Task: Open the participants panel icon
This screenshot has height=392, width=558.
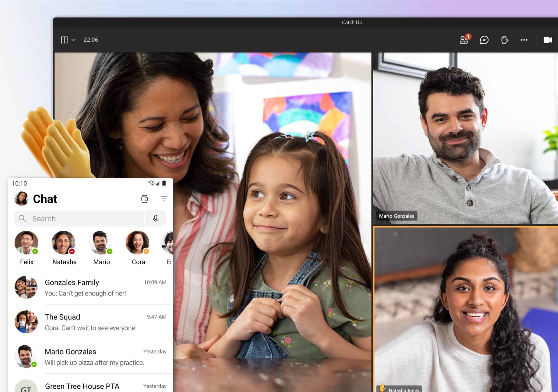Action: [x=463, y=40]
